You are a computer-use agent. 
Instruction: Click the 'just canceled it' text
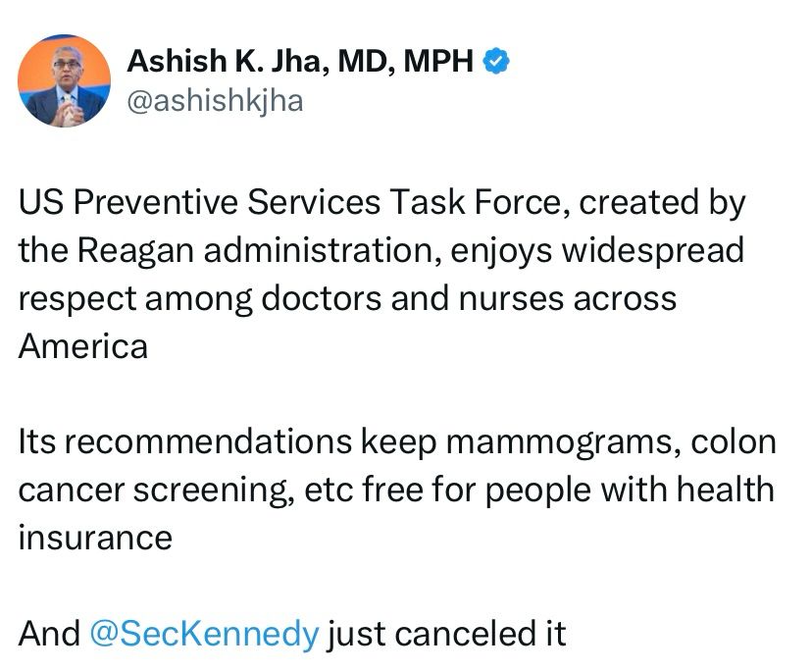[x=446, y=633]
